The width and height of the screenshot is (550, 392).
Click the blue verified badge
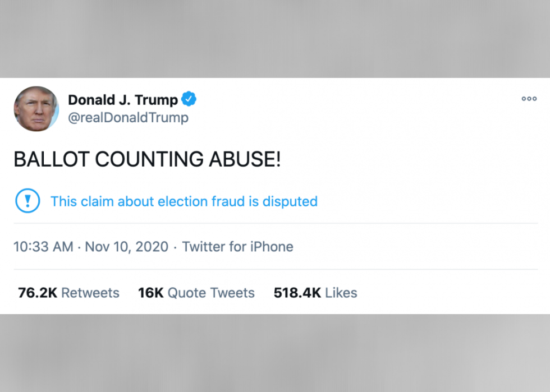click(x=189, y=100)
